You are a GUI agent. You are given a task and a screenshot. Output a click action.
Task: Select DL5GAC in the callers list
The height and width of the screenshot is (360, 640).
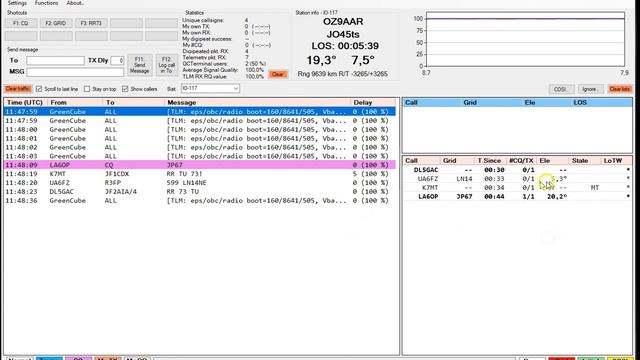(517, 170)
